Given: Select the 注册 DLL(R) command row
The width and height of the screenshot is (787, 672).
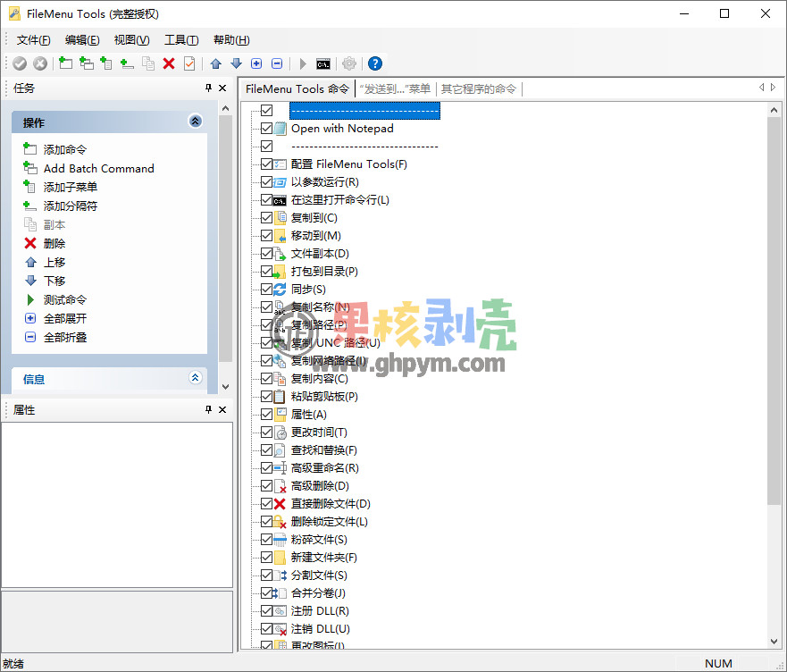Looking at the screenshot, I should tap(320, 611).
